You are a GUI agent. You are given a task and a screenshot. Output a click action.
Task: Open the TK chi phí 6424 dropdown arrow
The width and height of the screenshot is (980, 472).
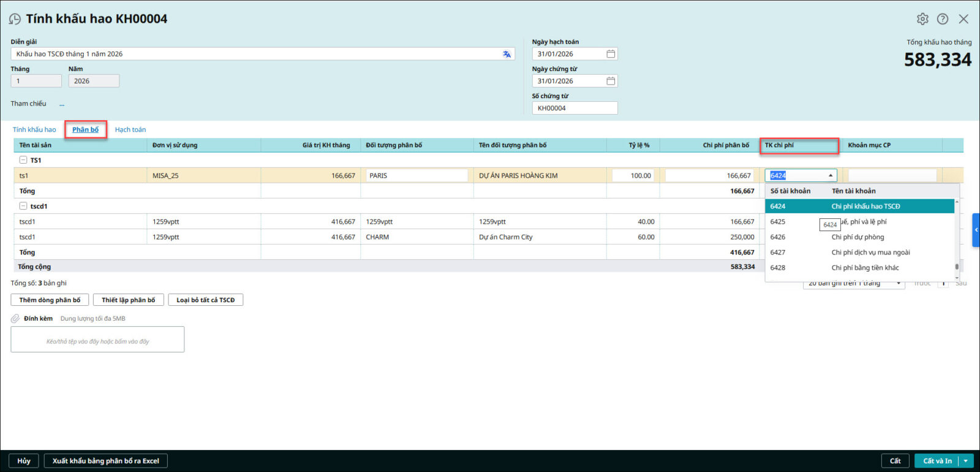(831, 176)
